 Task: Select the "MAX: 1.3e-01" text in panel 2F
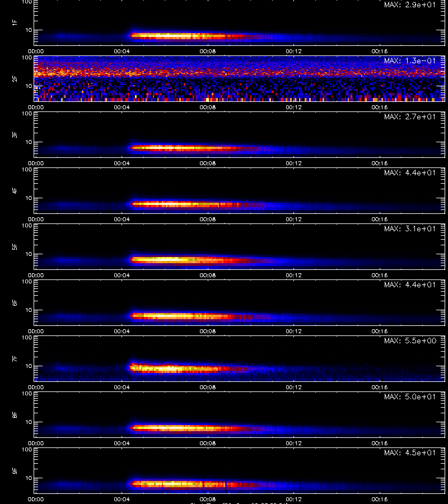click(x=410, y=60)
